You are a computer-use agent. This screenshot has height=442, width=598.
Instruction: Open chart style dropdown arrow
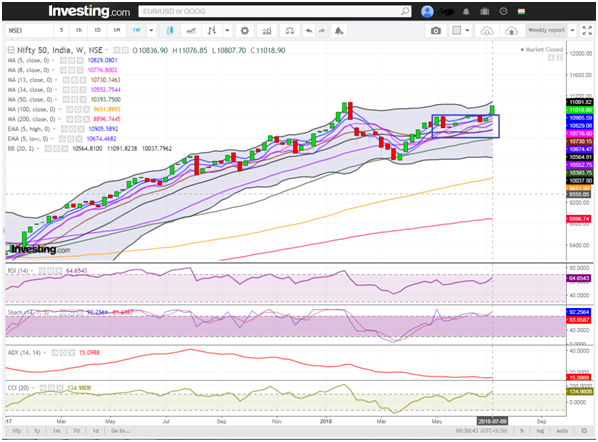click(x=227, y=31)
